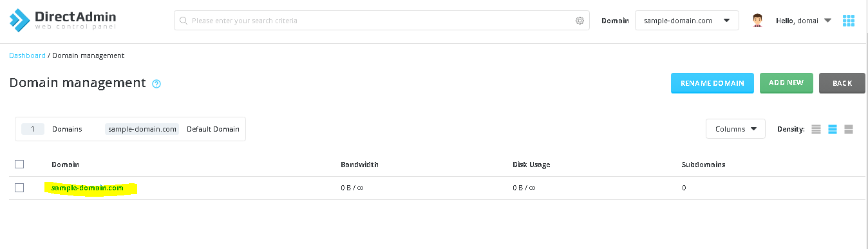This screenshot has height=249, width=868.
Task: Expand the Columns dropdown
Action: pyautogui.click(x=735, y=129)
